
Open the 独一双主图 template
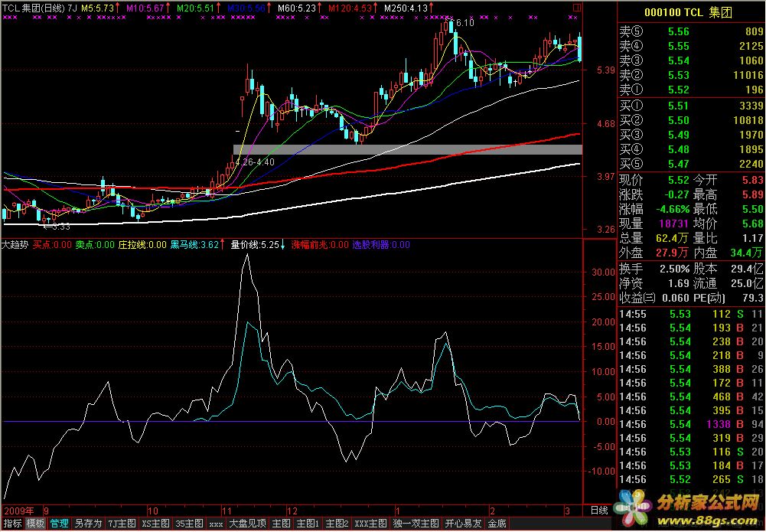416,524
